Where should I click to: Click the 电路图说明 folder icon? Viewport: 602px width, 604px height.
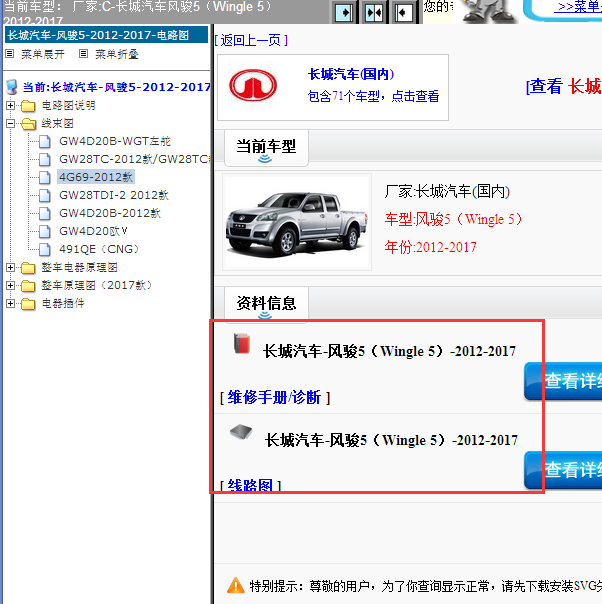pyautogui.click(x=28, y=106)
